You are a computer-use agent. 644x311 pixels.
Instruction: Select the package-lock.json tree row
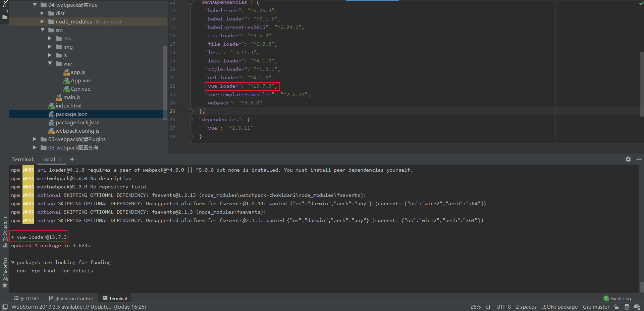(x=88, y=123)
